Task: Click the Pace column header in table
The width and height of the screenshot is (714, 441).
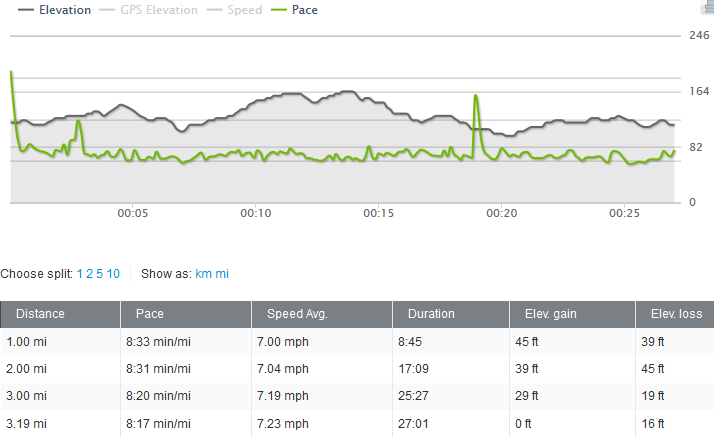Action: (x=148, y=314)
